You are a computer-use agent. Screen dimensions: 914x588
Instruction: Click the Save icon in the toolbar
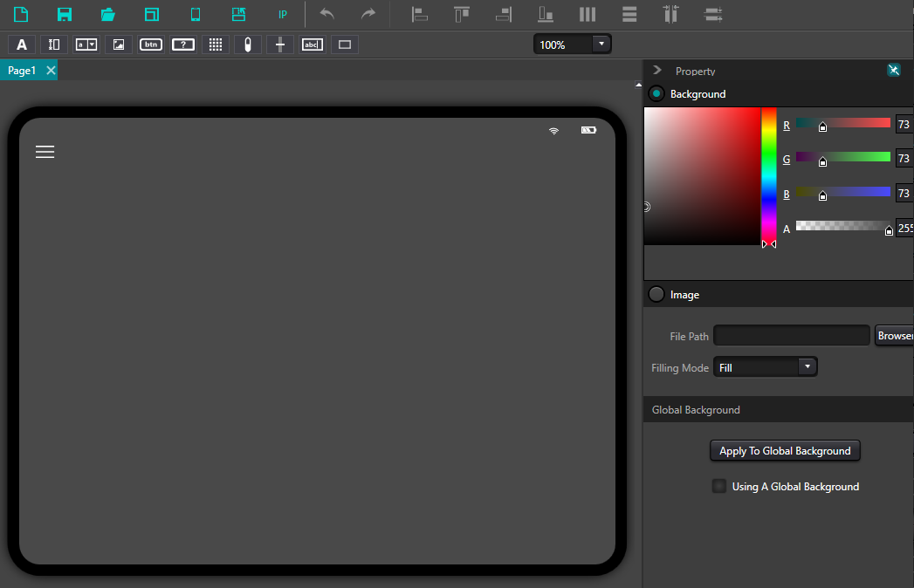click(x=65, y=14)
